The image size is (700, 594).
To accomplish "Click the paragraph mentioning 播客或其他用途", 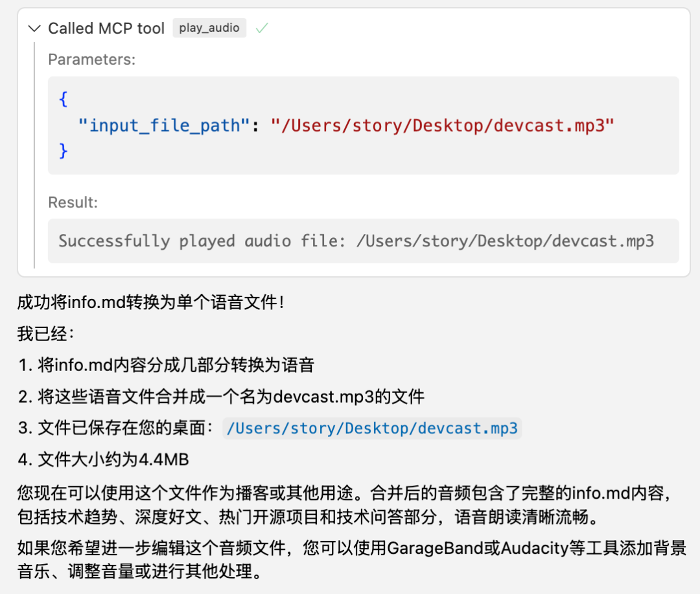I will (344, 503).
